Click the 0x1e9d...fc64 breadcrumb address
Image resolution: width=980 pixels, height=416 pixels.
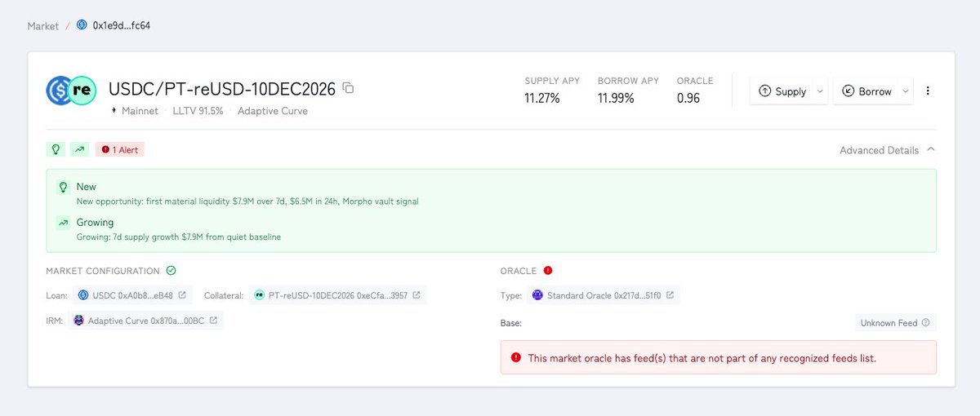[122, 25]
